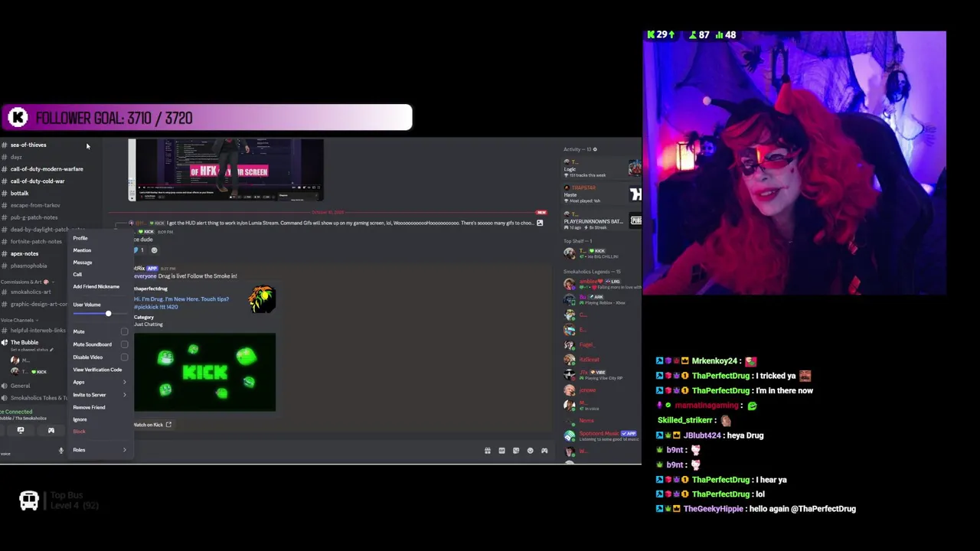Open the Logic activity card

(x=601, y=168)
